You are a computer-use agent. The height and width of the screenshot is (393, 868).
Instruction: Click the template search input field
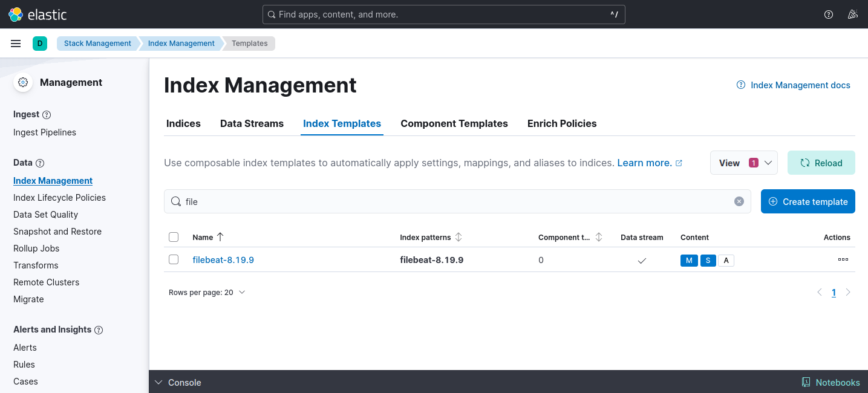(423, 201)
